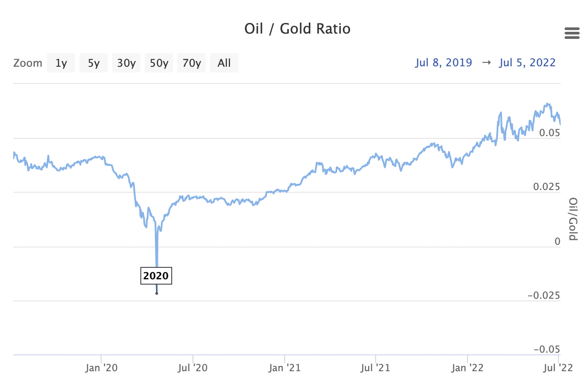The width and height of the screenshot is (588, 388).
Task: Open the chart context menu hamburger icon
Action: pos(572,33)
